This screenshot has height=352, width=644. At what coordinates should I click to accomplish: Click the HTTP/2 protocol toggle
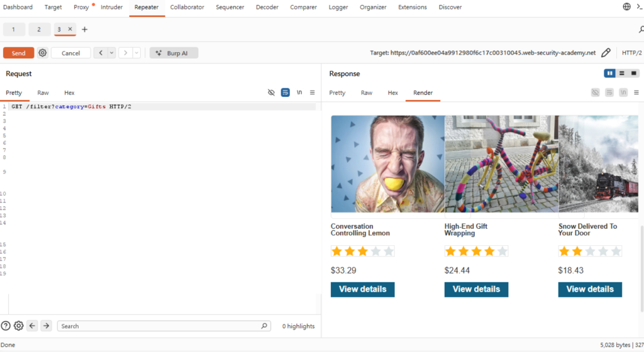coord(631,53)
